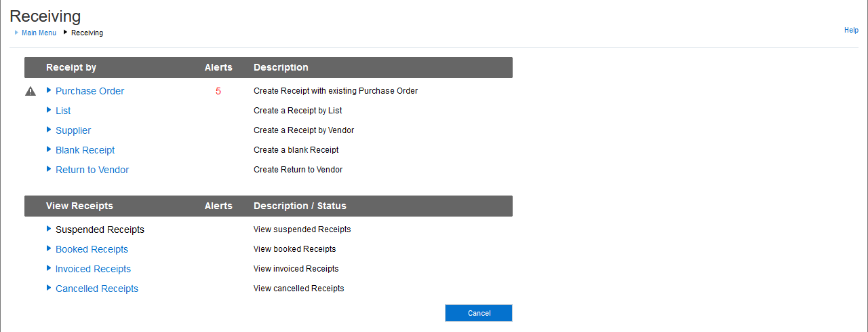Open the Purchase Order receipt link

point(90,91)
